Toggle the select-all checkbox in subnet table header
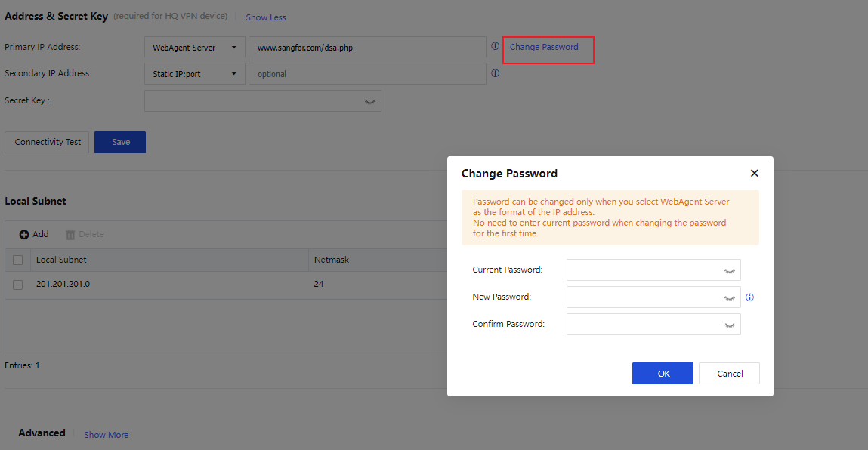The image size is (868, 450). (x=18, y=260)
